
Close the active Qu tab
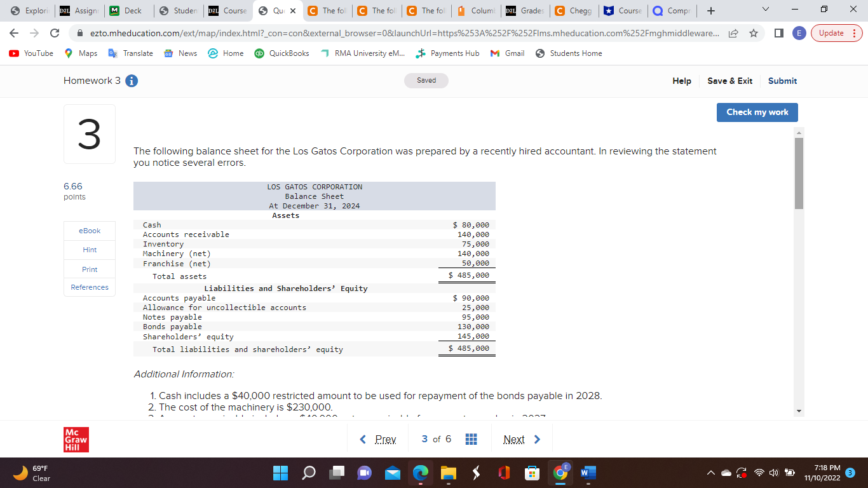point(293,11)
